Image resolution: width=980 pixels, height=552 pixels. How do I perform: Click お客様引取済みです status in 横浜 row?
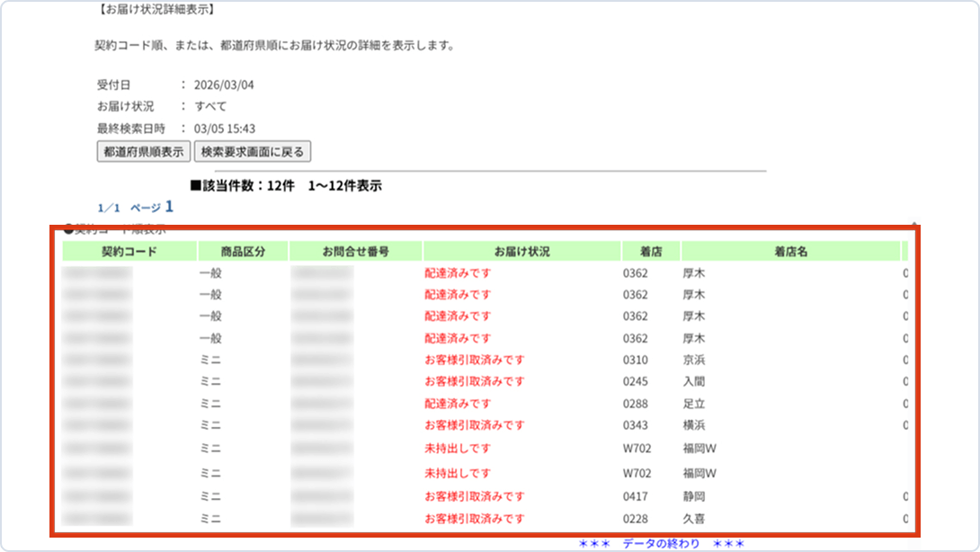pyautogui.click(x=475, y=425)
